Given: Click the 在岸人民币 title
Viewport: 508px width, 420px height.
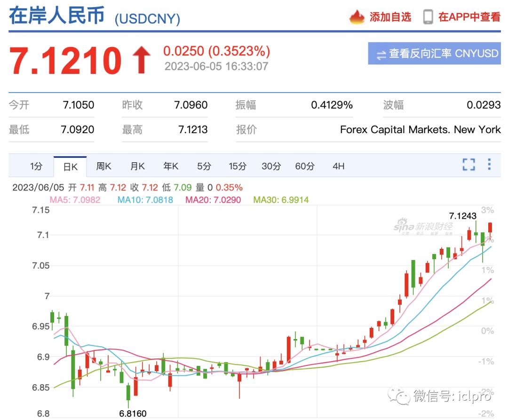Looking at the screenshot, I should coord(57,16).
